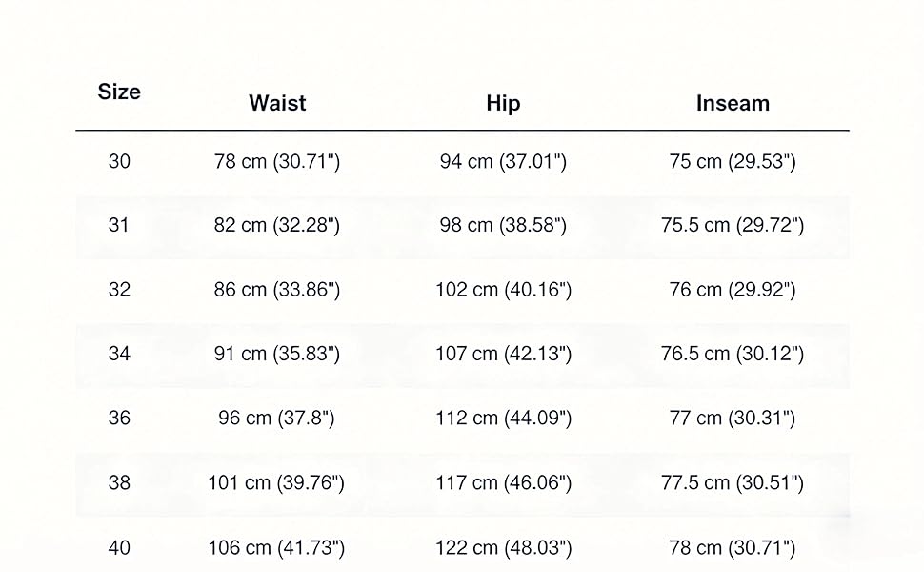Select size 36 row label

point(119,419)
